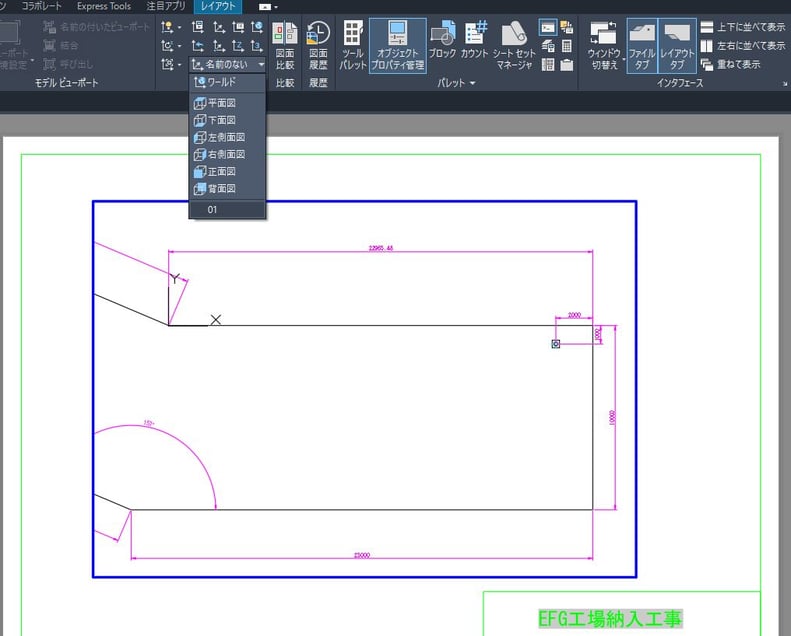Viewport: 791px width, 636px height.
Task: Click the second-row UCS rotate icon
Action: point(167,46)
